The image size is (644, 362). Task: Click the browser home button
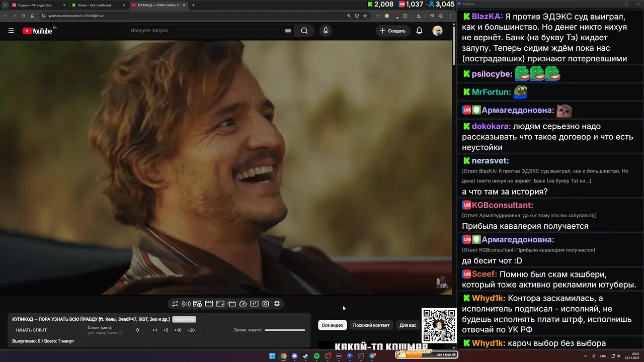(33, 16)
